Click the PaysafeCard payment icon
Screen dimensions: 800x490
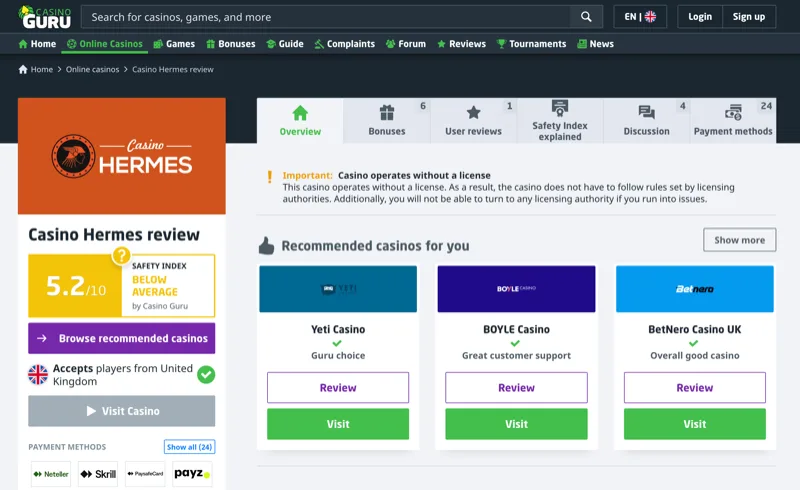[x=145, y=474]
